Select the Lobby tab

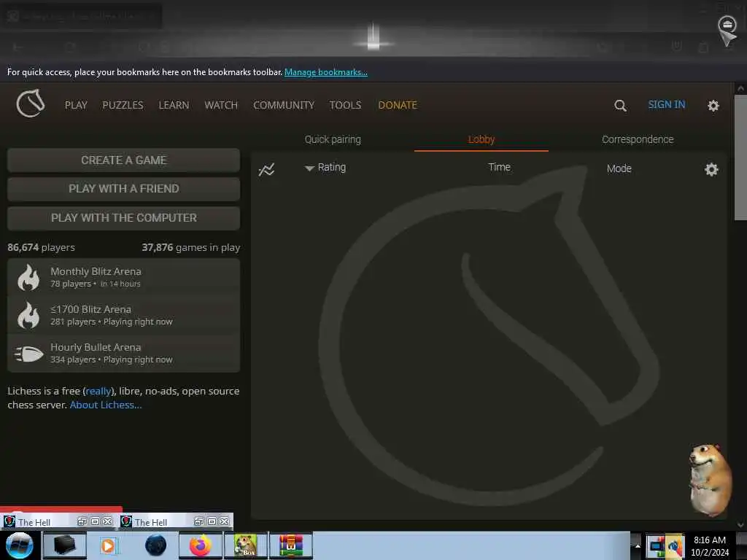coord(481,139)
